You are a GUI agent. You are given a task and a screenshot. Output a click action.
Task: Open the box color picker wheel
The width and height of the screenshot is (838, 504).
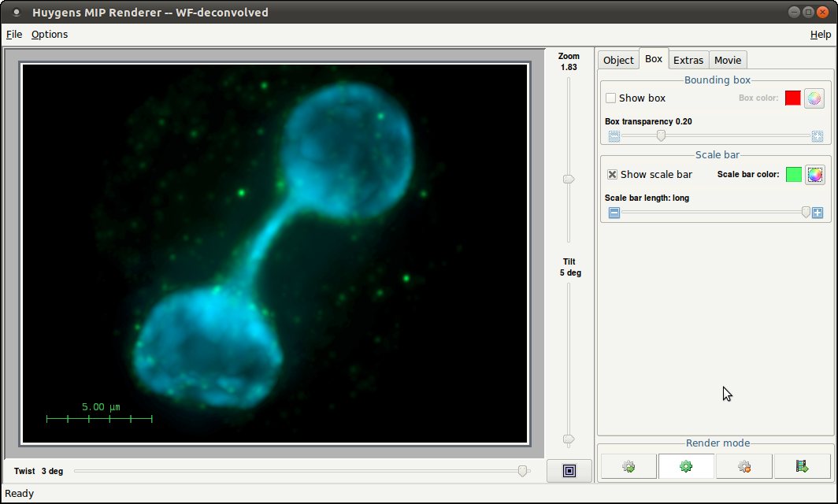pos(814,98)
